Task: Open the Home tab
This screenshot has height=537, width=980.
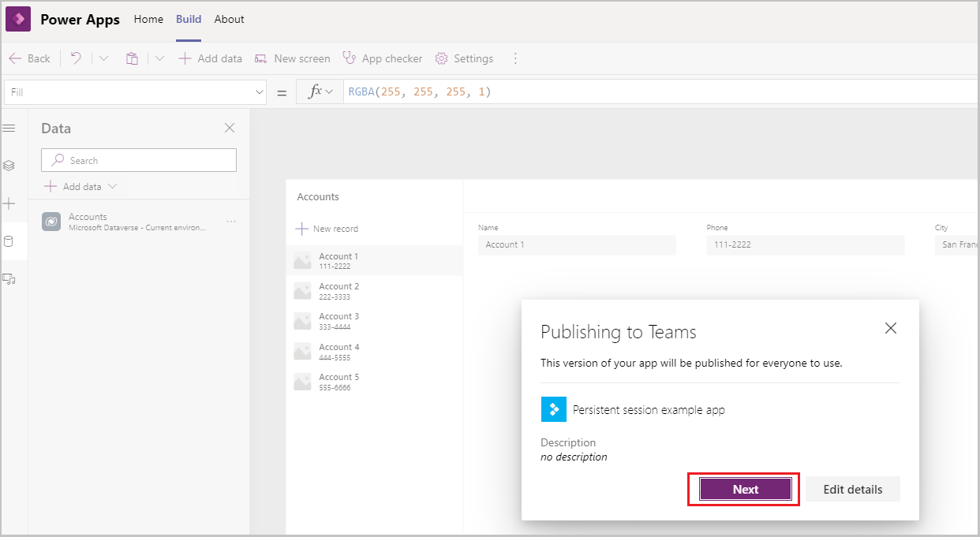Action: [148, 19]
